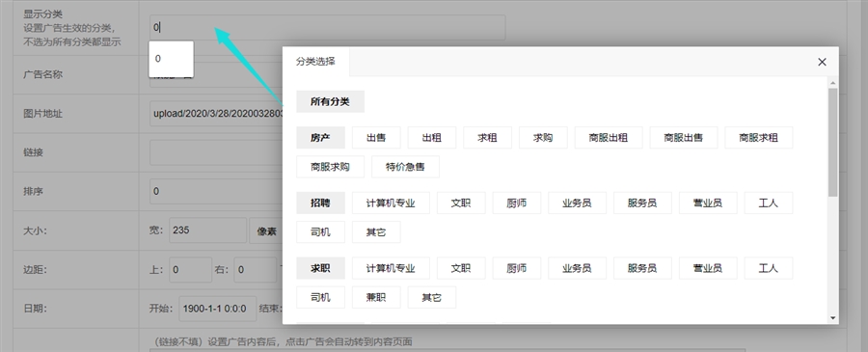The width and height of the screenshot is (868, 352).
Task: Close the 分类选择 dialog with X
Action: 822,62
